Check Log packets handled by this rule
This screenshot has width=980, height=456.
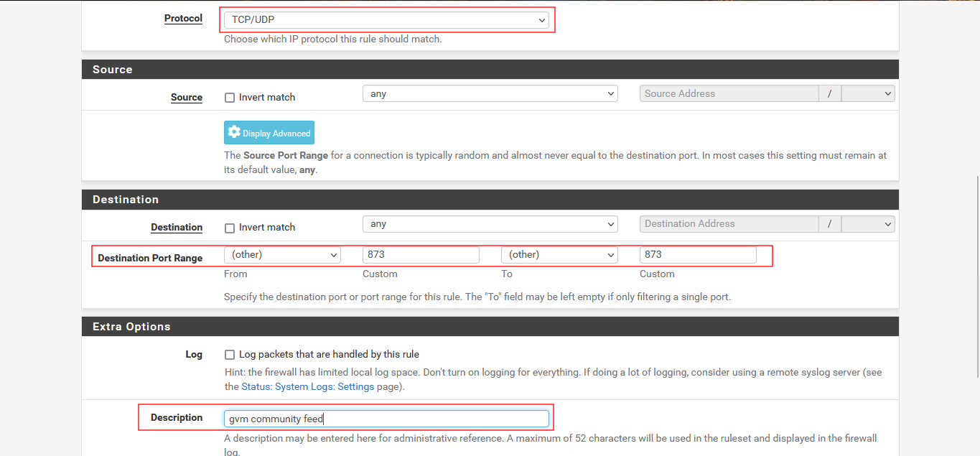(230, 355)
